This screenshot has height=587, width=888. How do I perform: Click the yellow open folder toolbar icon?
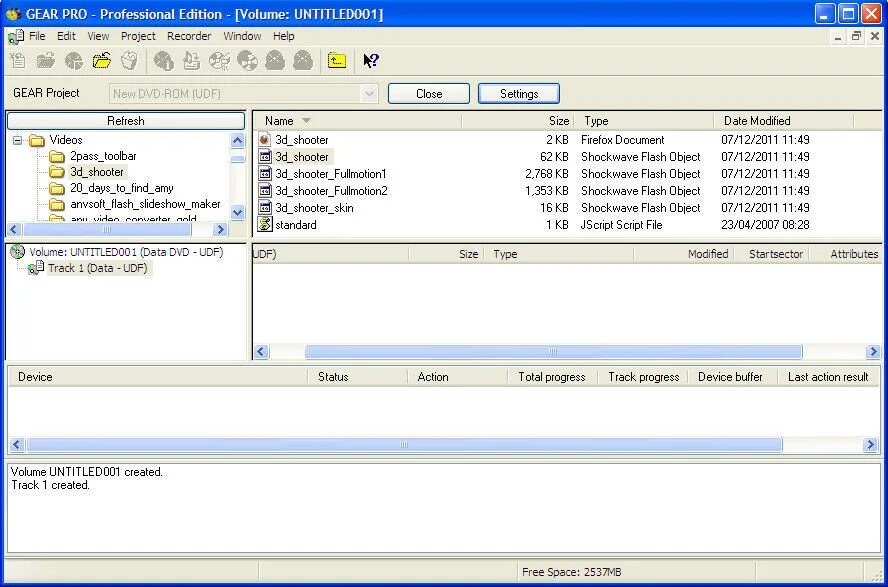coord(102,61)
